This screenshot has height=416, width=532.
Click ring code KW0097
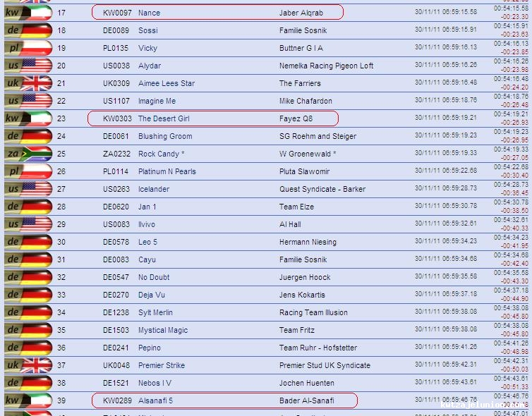117,13
